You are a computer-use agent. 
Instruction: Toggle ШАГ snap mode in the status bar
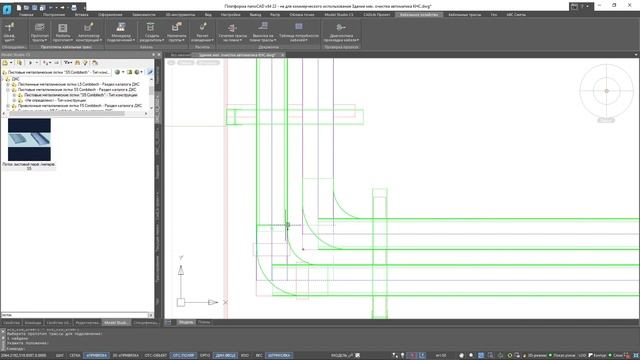tap(60, 356)
